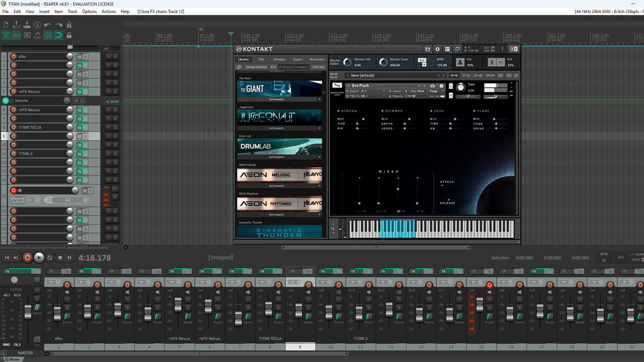Toggle master solo in mixer
644x362 pixels.
pyautogui.click(x=37, y=298)
